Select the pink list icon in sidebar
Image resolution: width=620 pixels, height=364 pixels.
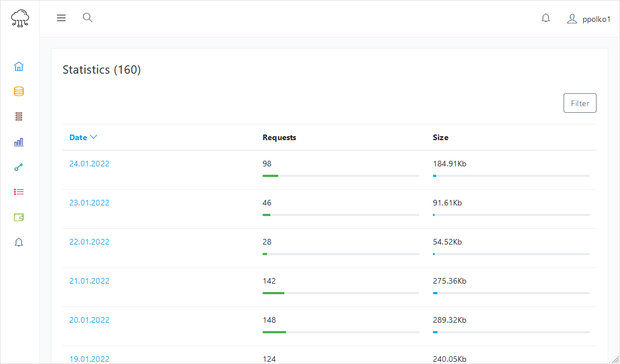coord(19,192)
